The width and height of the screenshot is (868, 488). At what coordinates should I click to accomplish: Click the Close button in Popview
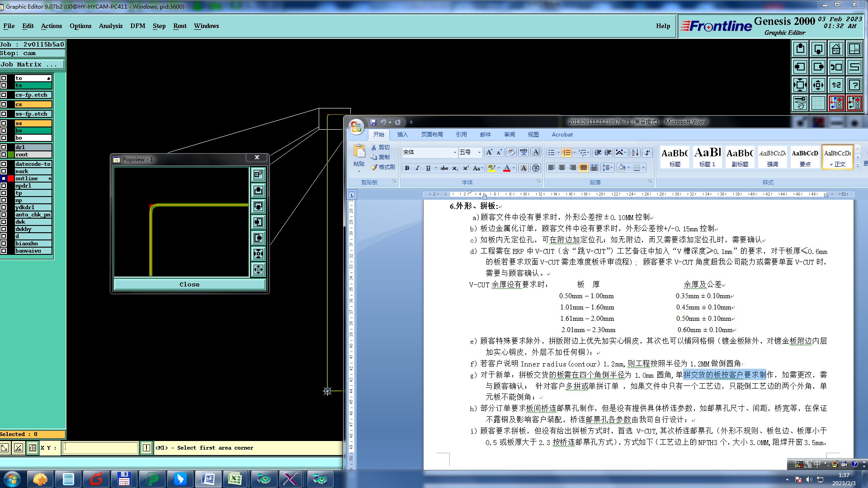point(189,284)
